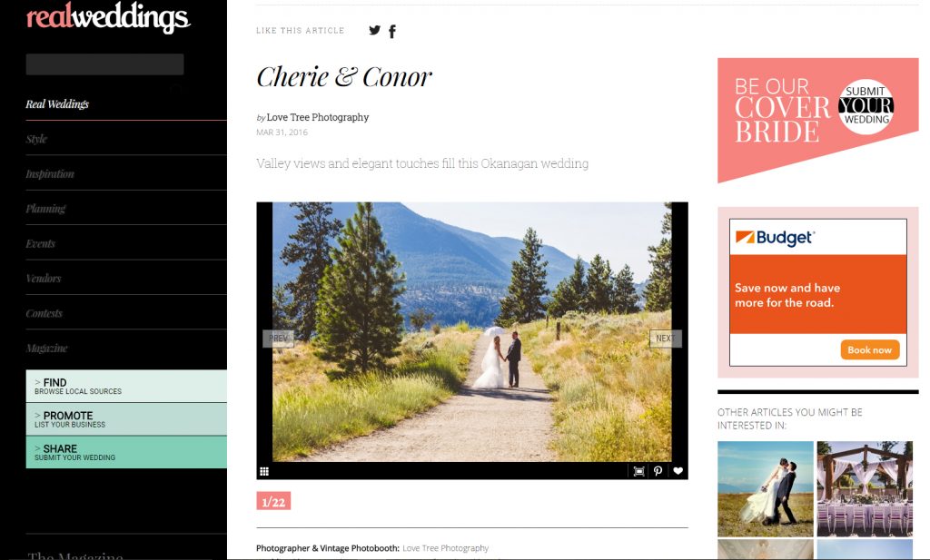Open fullscreen view of the slideshow

point(638,471)
